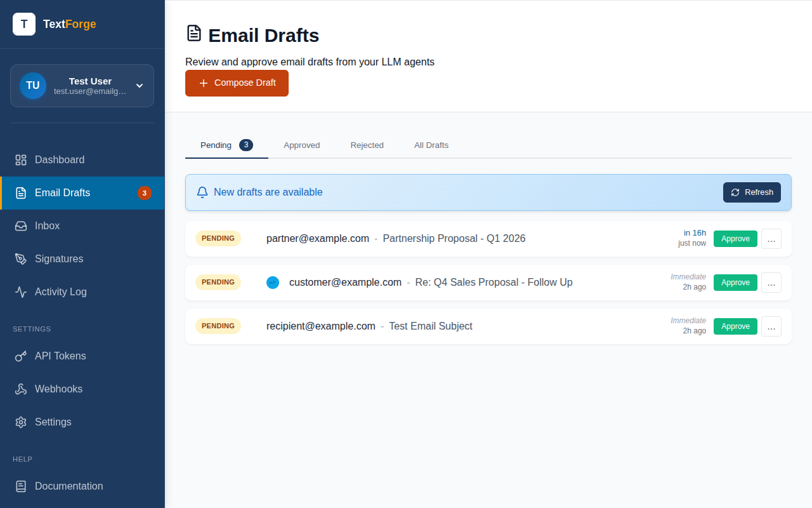
Task: Approve the Partnership Proposal draft
Action: pyautogui.click(x=735, y=239)
